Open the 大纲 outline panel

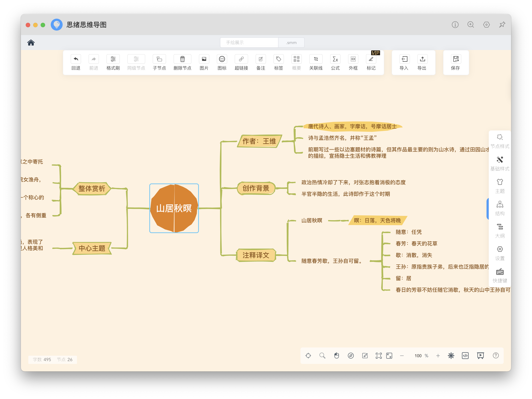tap(500, 231)
